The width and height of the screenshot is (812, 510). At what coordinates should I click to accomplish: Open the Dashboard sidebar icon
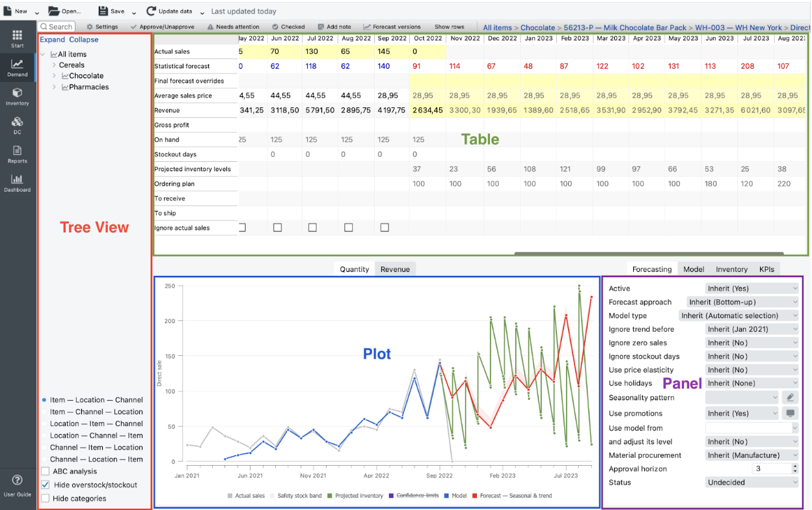(x=17, y=181)
